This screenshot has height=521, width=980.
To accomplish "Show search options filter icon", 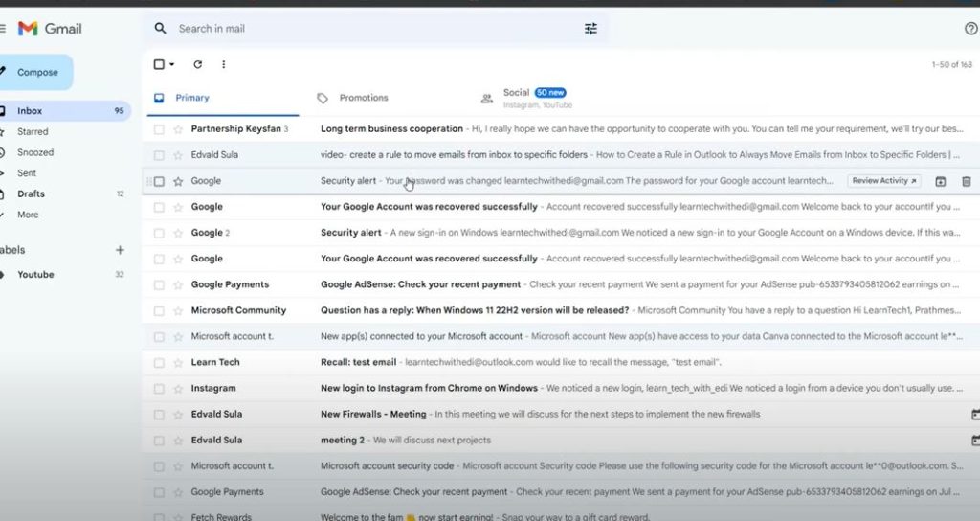I will [590, 28].
